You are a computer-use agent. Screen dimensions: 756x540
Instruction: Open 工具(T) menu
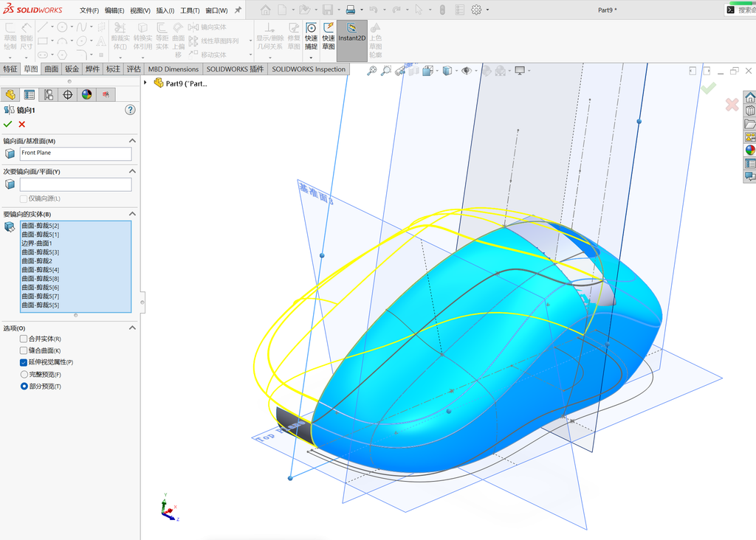(190, 10)
